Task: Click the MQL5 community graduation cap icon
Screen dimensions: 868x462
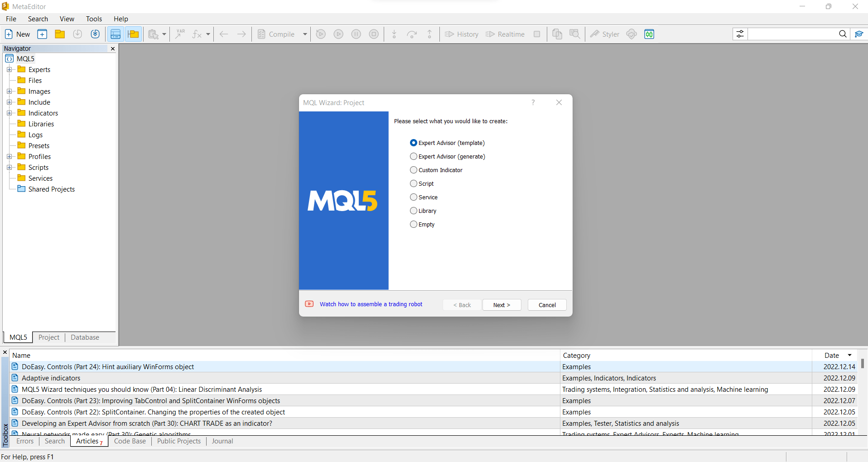Action: tap(859, 34)
